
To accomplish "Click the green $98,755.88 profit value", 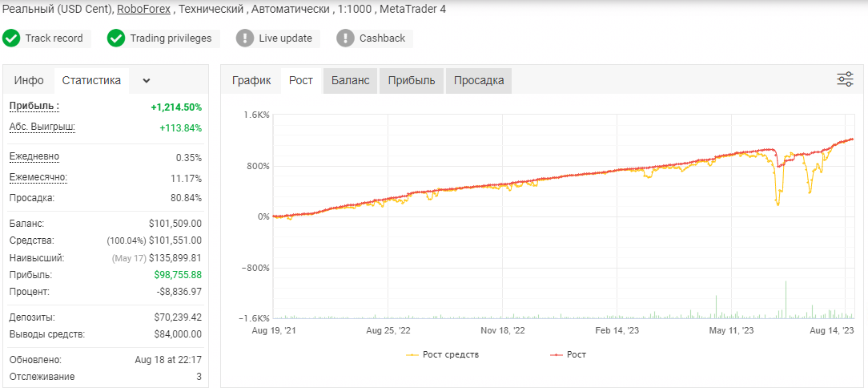I will coord(178,274).
